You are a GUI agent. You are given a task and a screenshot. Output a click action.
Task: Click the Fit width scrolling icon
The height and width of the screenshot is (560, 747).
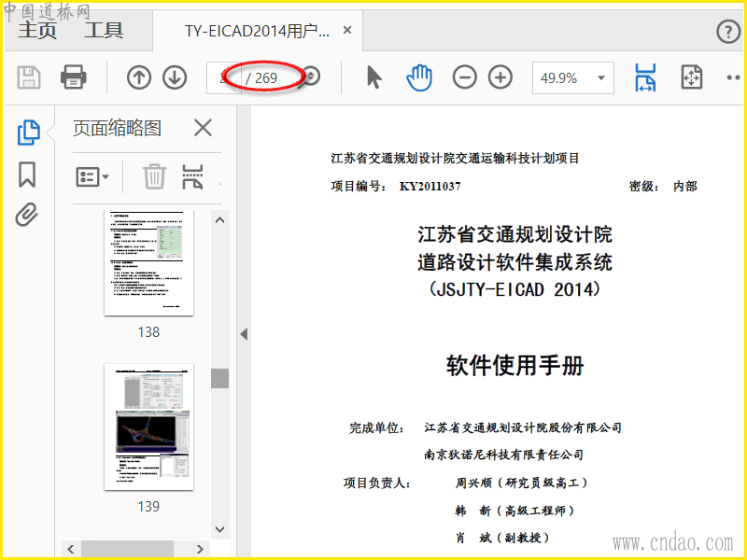click(x=645, y=77)
